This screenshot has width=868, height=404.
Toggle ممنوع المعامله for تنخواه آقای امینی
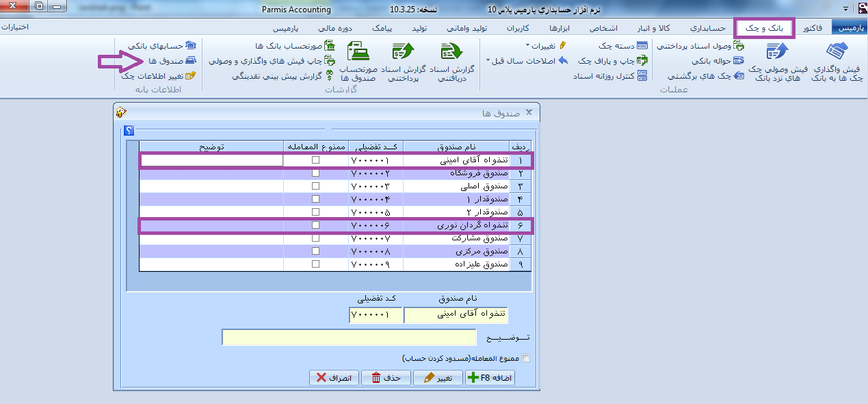click(315, 160)
